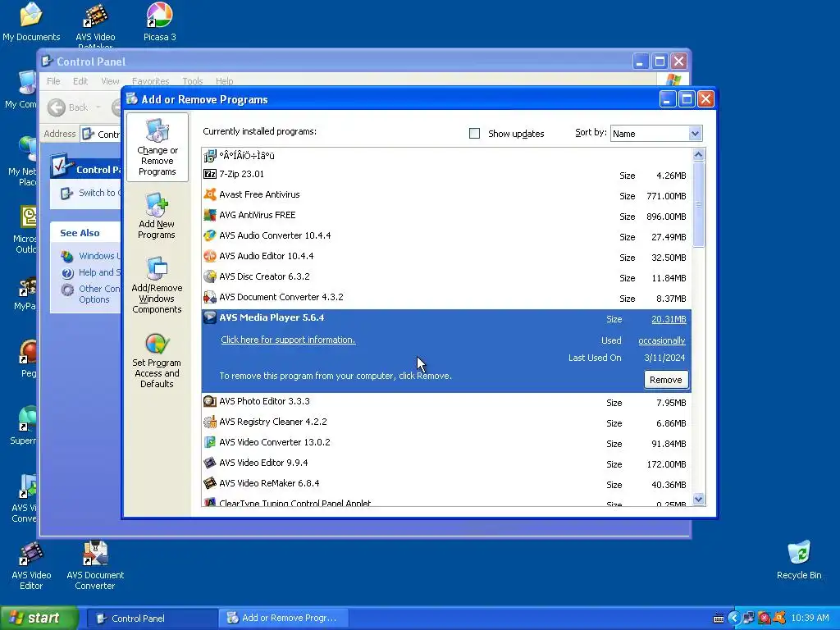Viewport: 840px width, 630px height.
Task: Click the taskbar clock showing 10:39 AM
Action: 810,619
